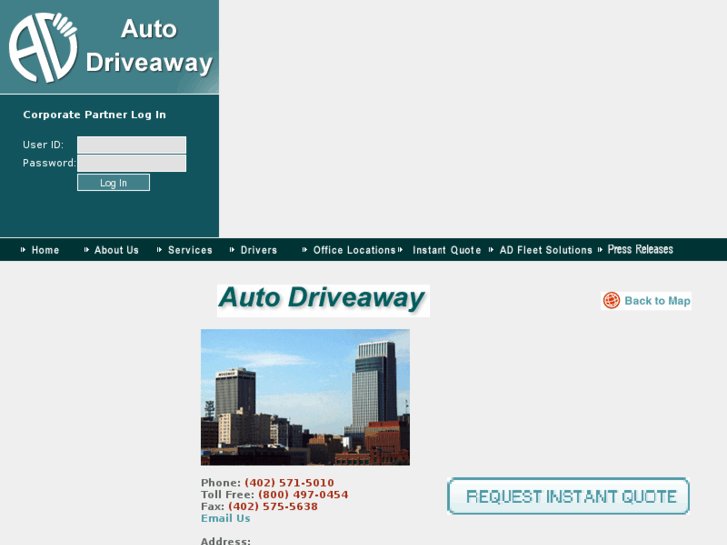The height and width of the screenshot is (545, 727).
Task: Click the Log In button
Action: [x=114, y=183]
